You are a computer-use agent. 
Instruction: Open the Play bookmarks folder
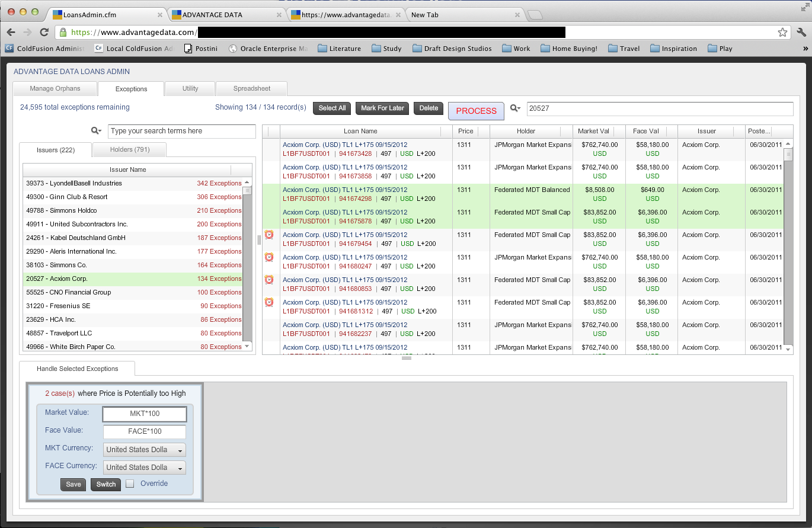(x=720, y=49)
